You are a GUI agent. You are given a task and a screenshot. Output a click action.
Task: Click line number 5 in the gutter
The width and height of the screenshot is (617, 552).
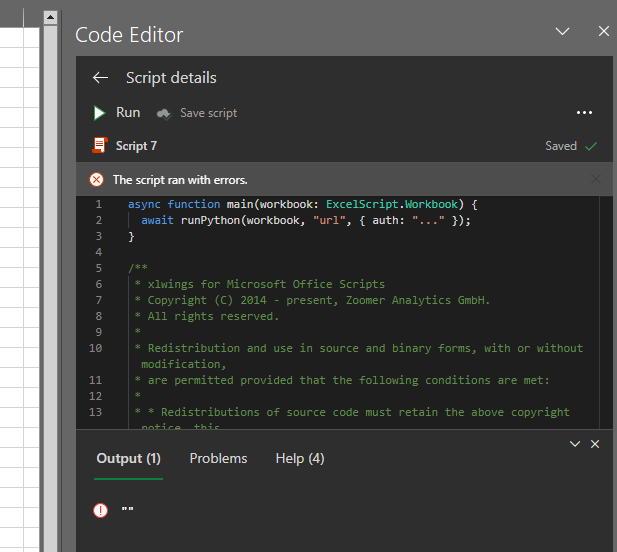coord(99,268)
